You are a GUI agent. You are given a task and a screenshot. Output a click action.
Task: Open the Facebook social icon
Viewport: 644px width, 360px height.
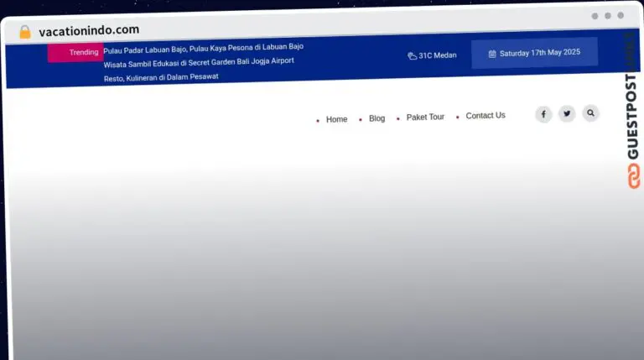(x=543, y=114)
